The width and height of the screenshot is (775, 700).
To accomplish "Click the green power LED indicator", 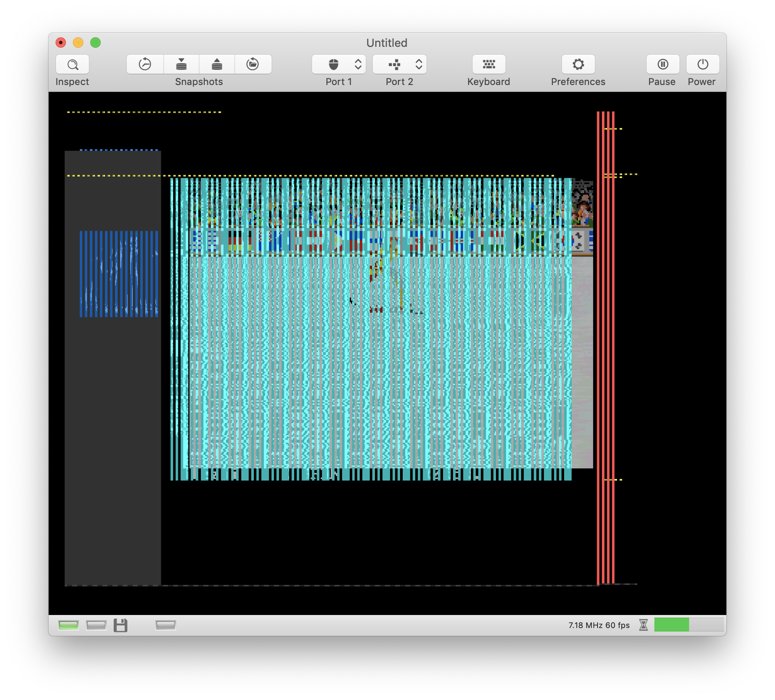I will [x=69, y=625].
